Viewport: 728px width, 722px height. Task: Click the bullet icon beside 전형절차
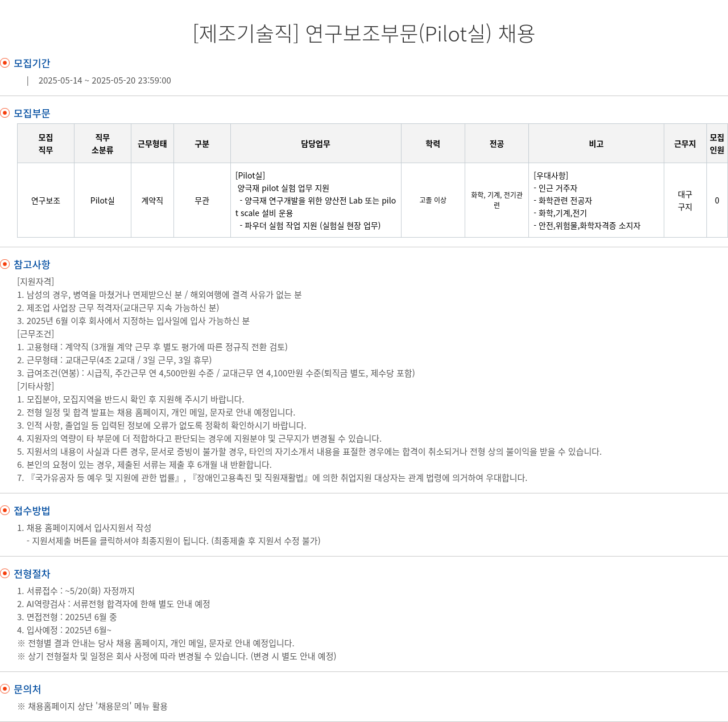coord(5,573)
